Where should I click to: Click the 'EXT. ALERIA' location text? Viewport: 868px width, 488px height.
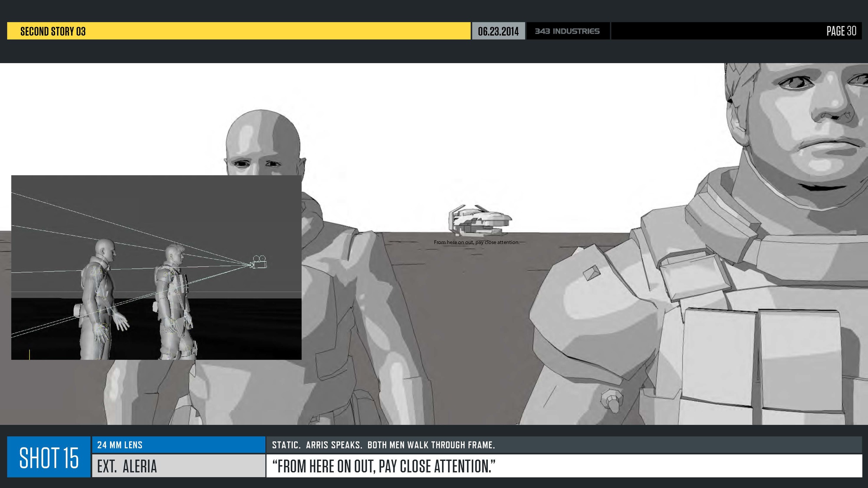127,466
